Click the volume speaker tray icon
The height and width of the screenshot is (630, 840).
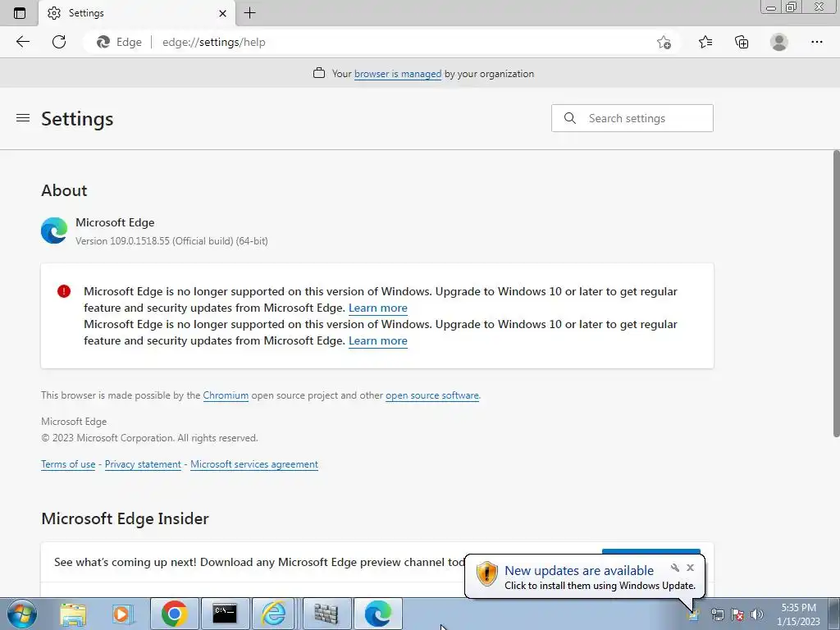[757, 614]
